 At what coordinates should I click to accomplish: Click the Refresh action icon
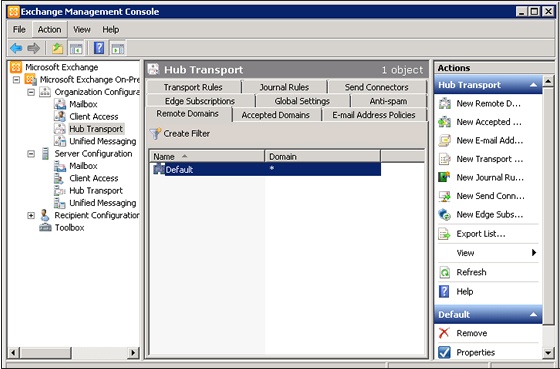point(444,273)
